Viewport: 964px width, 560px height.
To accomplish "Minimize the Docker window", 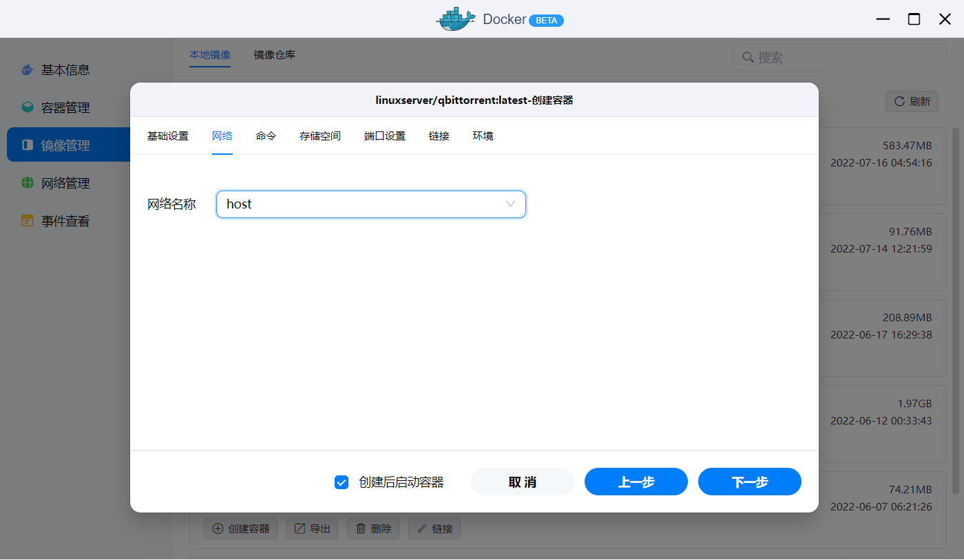I will [x=883, y=19].
